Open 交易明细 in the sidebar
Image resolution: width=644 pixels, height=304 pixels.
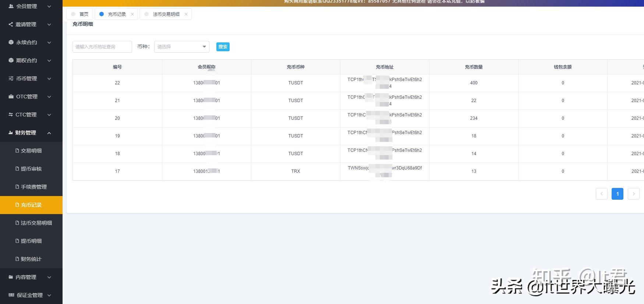pos(31,151)
